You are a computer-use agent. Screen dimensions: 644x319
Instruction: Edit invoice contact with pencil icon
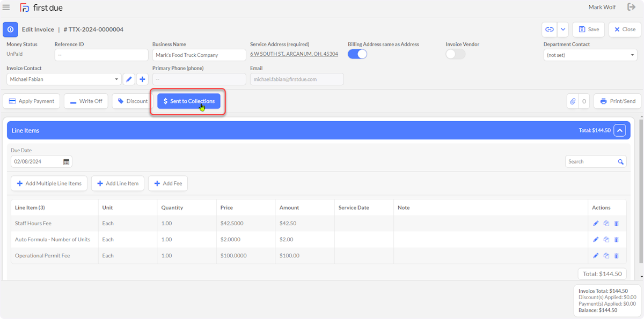pyautogui.click(x=129, y=79)
